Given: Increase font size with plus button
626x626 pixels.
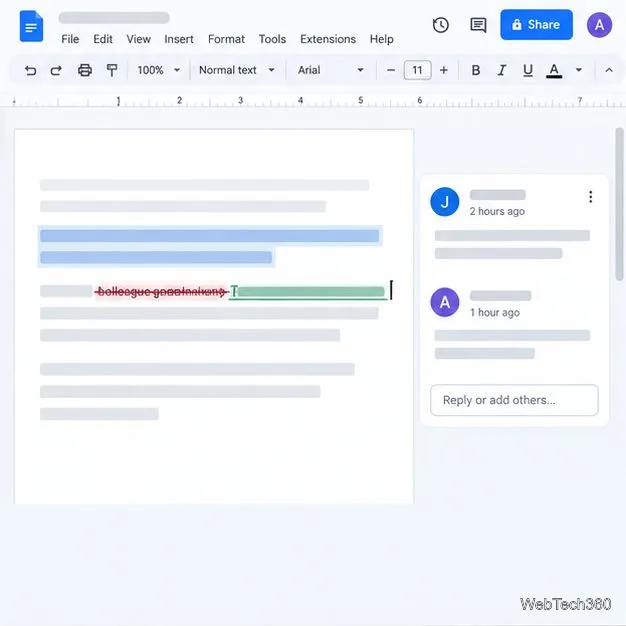Looking at the screenshot, I should point(444,70).
